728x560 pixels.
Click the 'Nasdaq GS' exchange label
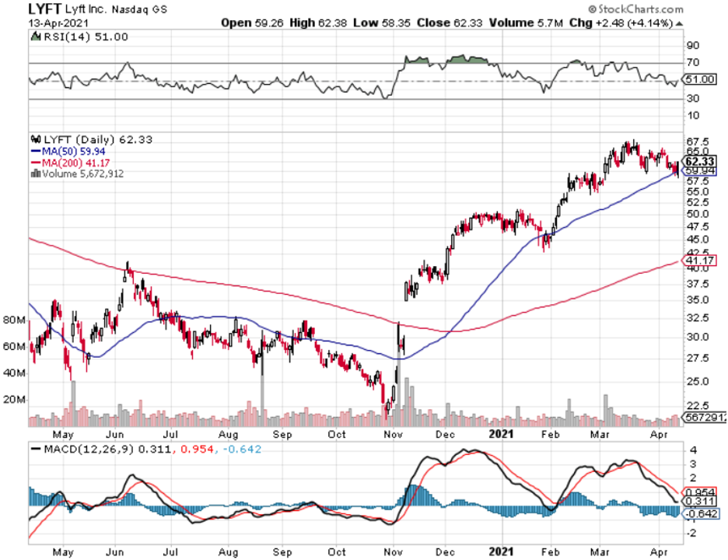(x=140, y=9)
